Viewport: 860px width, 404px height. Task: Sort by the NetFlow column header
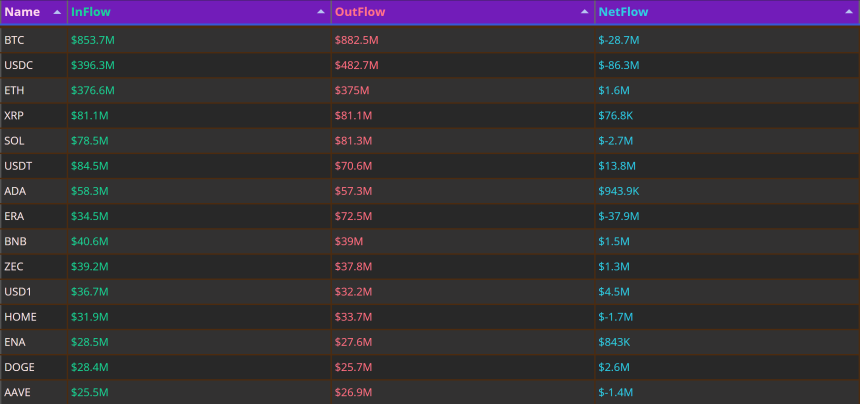[x=727, y=12]
